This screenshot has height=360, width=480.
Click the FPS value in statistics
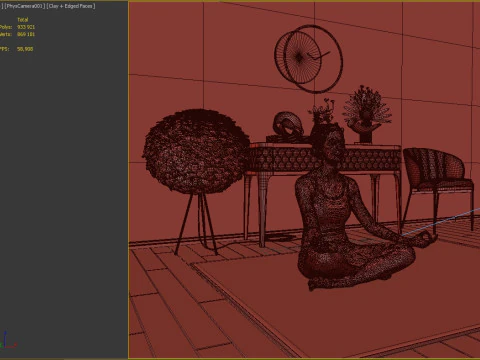(25, 49)
